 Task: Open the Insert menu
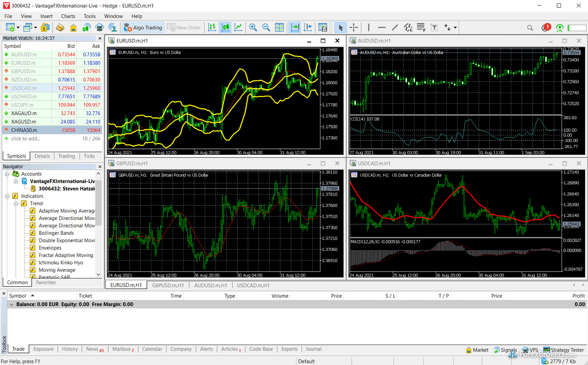47,16
